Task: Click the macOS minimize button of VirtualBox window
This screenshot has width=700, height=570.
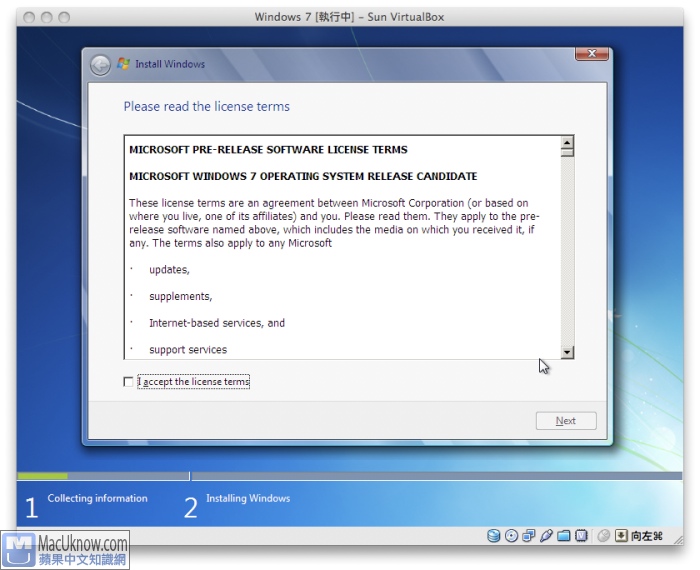Action: click(46, 17)
